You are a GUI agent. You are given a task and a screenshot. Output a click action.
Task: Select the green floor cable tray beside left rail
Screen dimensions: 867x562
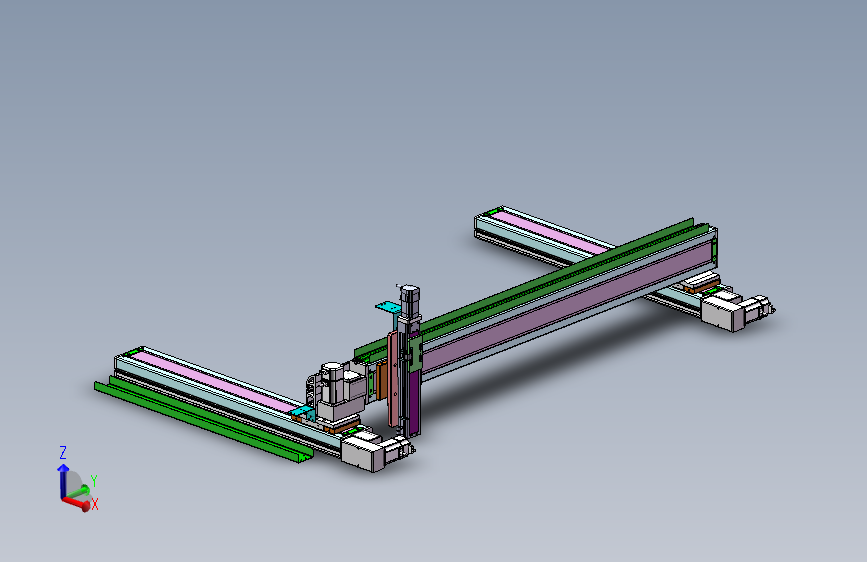[x=203, y=420]
